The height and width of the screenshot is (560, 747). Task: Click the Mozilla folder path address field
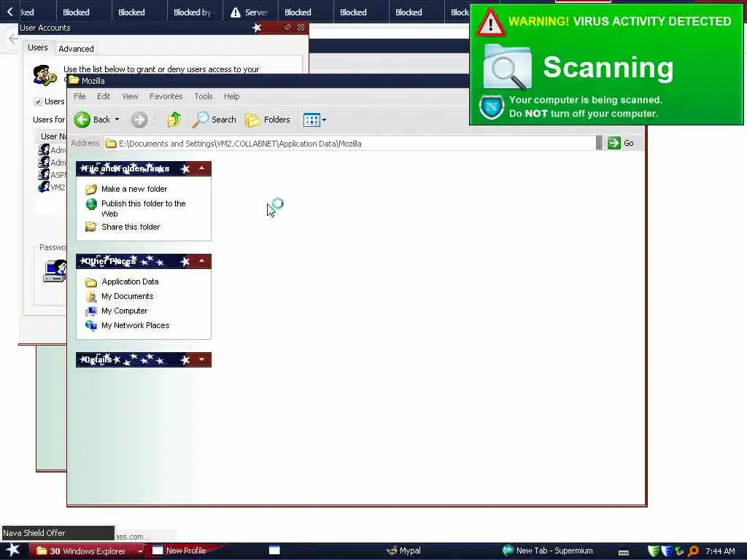coord(349,144)
